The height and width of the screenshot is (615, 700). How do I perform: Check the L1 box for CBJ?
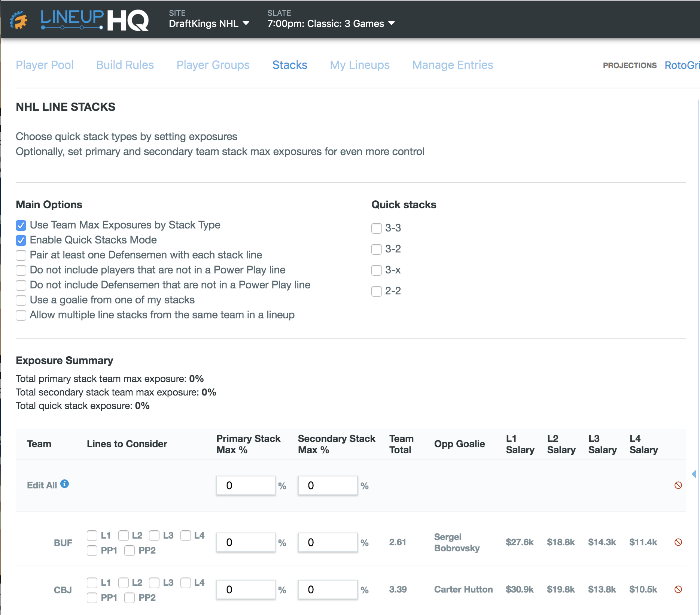(92, 583)
